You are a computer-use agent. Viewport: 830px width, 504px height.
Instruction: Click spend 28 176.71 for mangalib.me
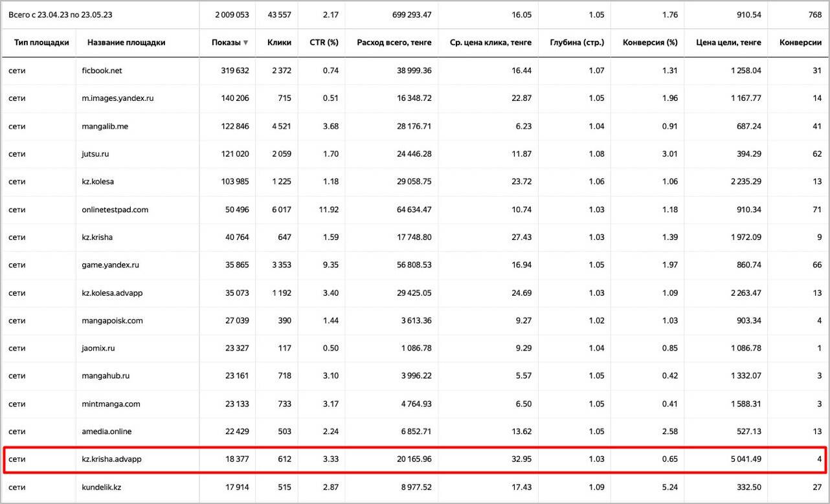pos(414,126)
